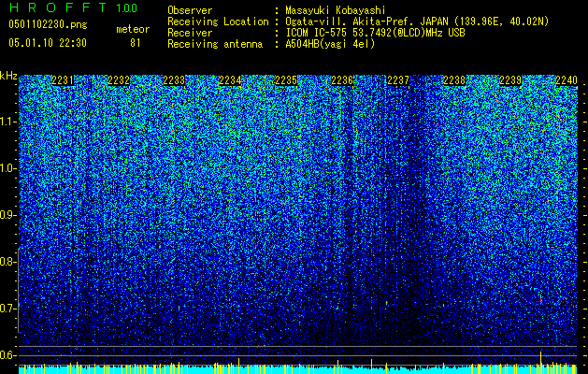This screenshot has width=588, height=374.
Task: Click the 'Observer' field label
Action: [x=190, y=10]
